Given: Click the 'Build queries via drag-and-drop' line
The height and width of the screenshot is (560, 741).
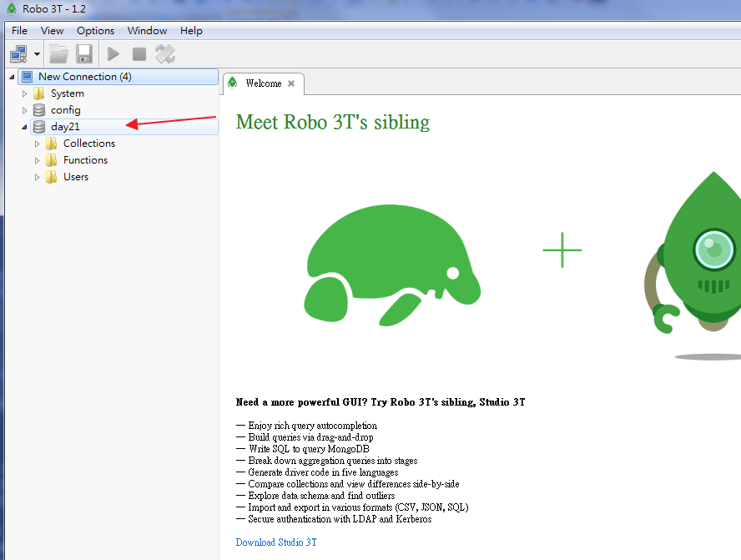Looking at the screenshot, I should coord(305,437).
